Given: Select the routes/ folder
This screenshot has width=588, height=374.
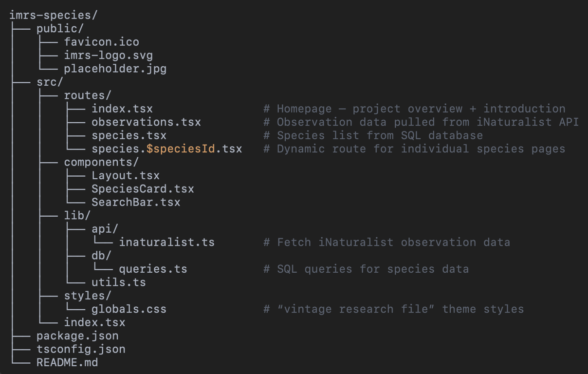Looking at the screenshot, I should click(87, 95).
